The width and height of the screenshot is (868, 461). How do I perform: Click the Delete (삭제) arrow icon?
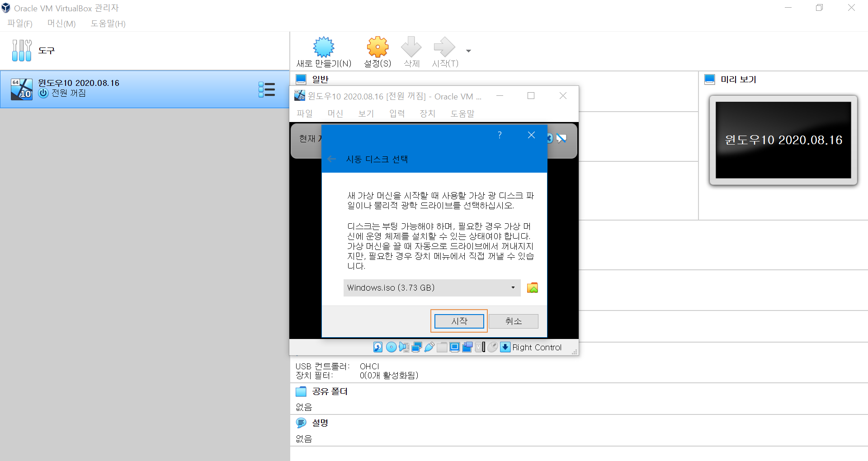[411, 47]
